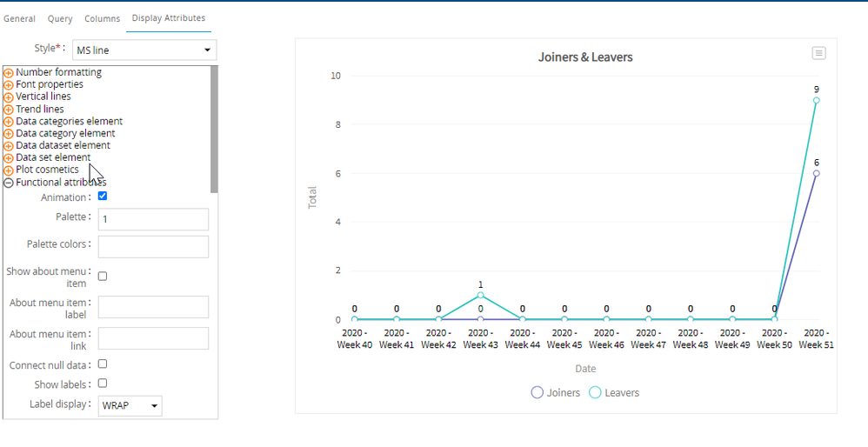
Task: Tick the Show labels checkbox
Action: point(103,384)
